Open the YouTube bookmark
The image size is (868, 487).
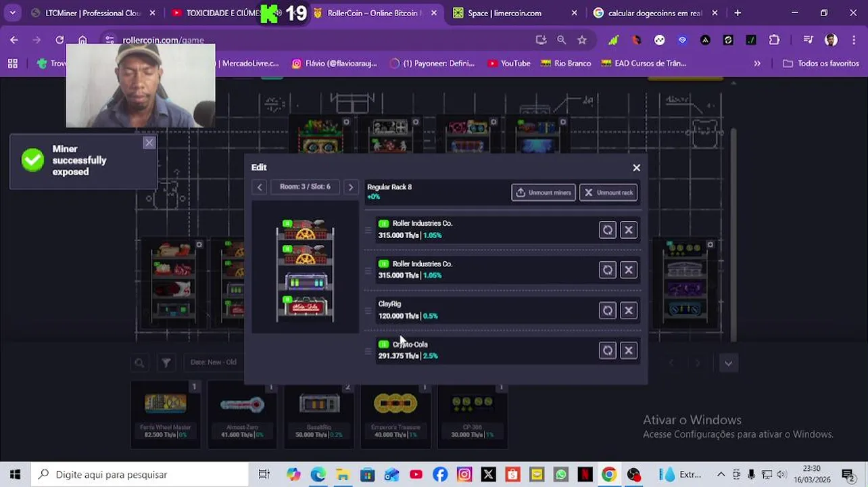point(509,64)
